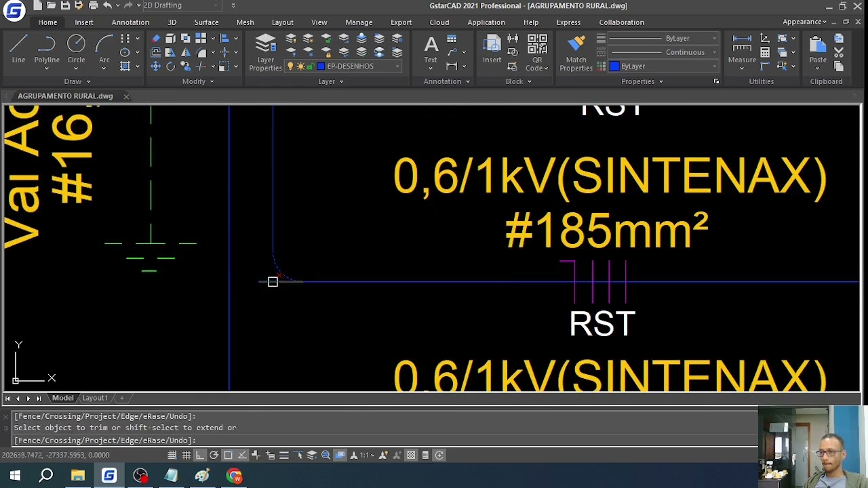
Task: Open file icon in quick access toolbar
Action: click(51, 5)
